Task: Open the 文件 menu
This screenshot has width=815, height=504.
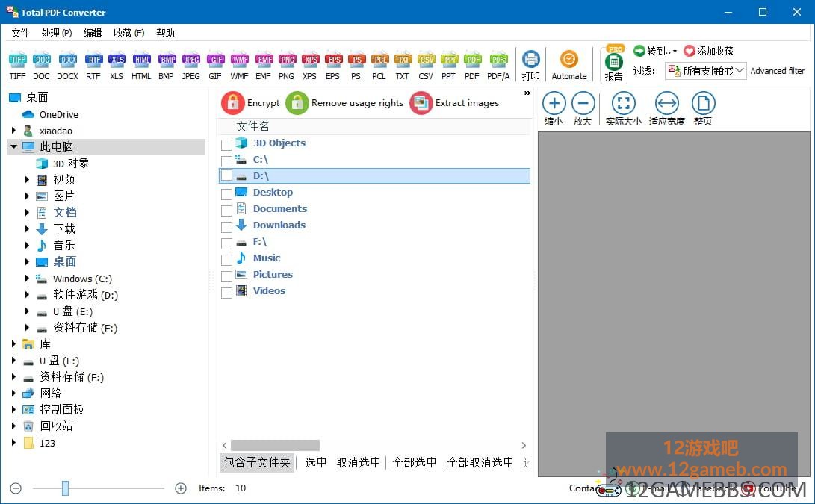Action: [21, 33]
